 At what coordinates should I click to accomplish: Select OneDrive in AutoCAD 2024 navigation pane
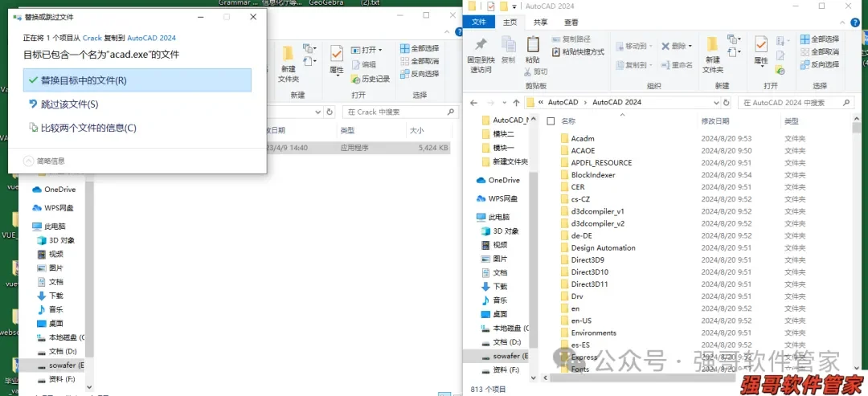point(498,180)
